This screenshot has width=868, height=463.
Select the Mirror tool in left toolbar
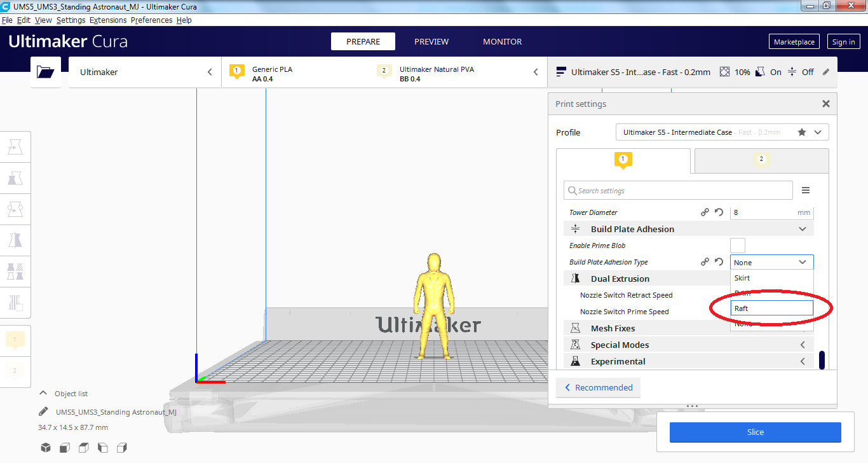[x=15, y=240]
